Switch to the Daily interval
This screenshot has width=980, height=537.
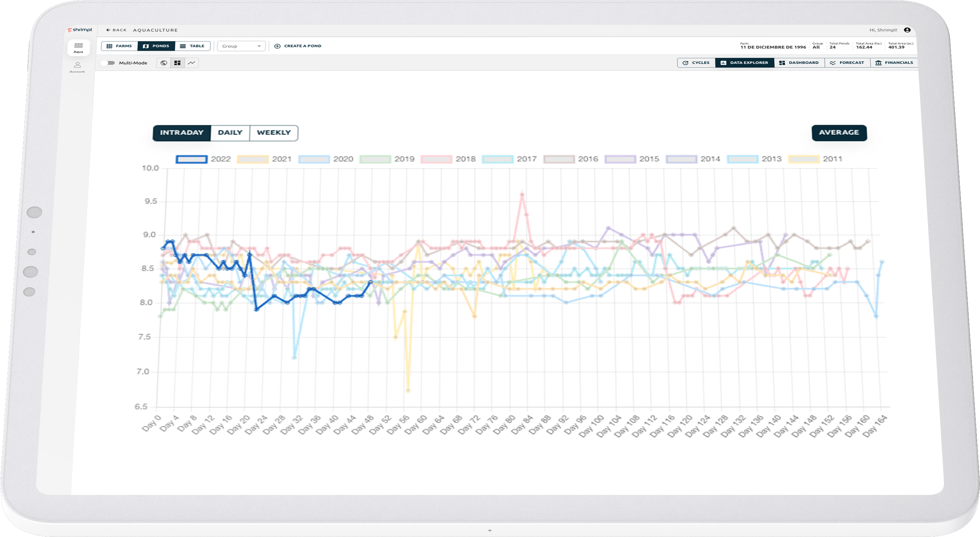click(230, 132)
